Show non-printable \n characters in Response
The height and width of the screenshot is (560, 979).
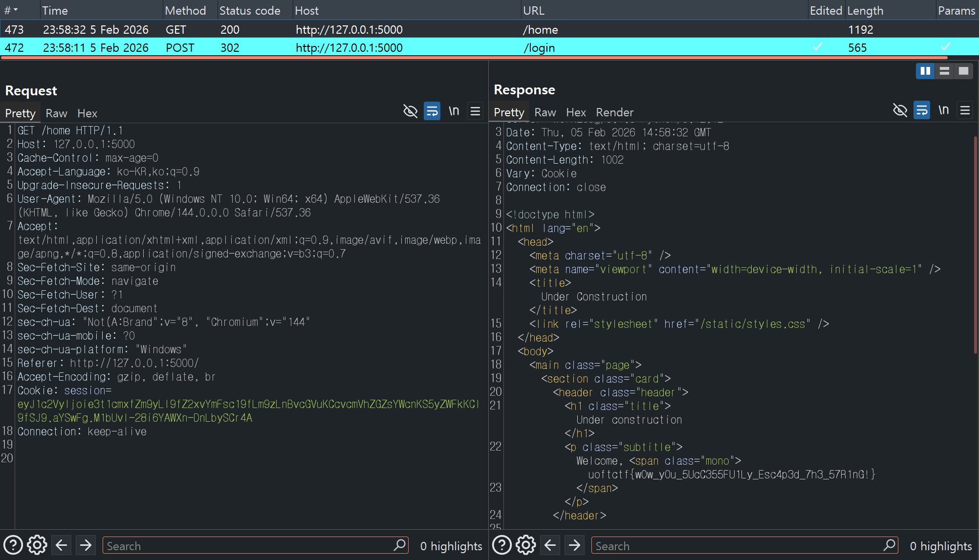(944, 110)
